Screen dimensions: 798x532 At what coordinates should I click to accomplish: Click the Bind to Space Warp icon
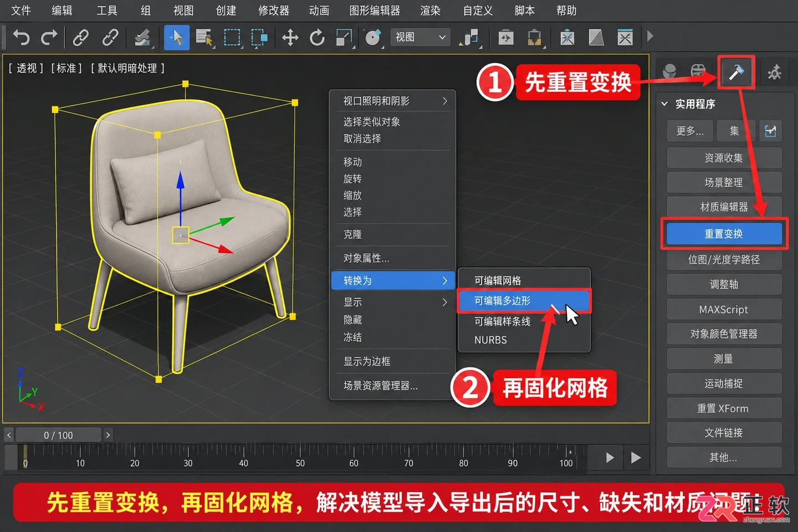click(x=142, y=38)
